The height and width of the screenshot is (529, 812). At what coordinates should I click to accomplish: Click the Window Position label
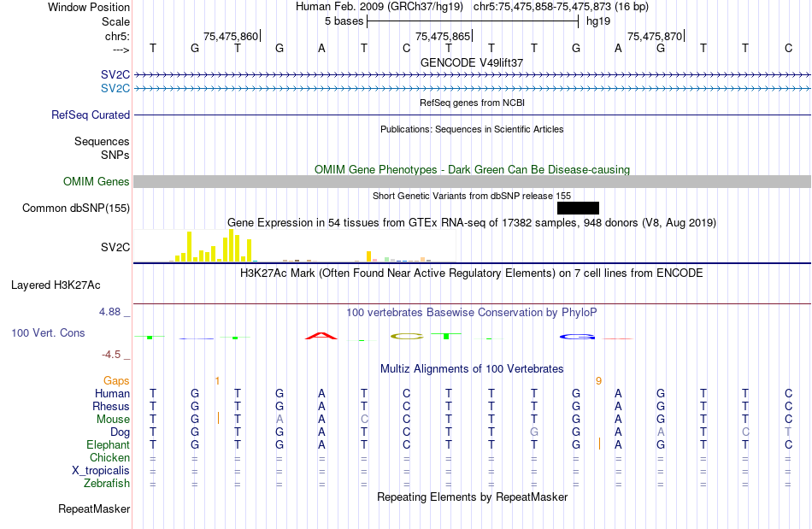tap(89, 7)
